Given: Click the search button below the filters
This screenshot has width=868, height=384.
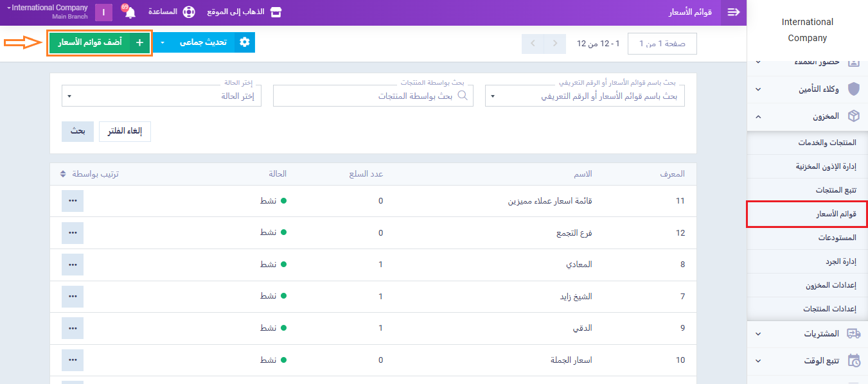Looking at the screenshot, I should 78,131.
